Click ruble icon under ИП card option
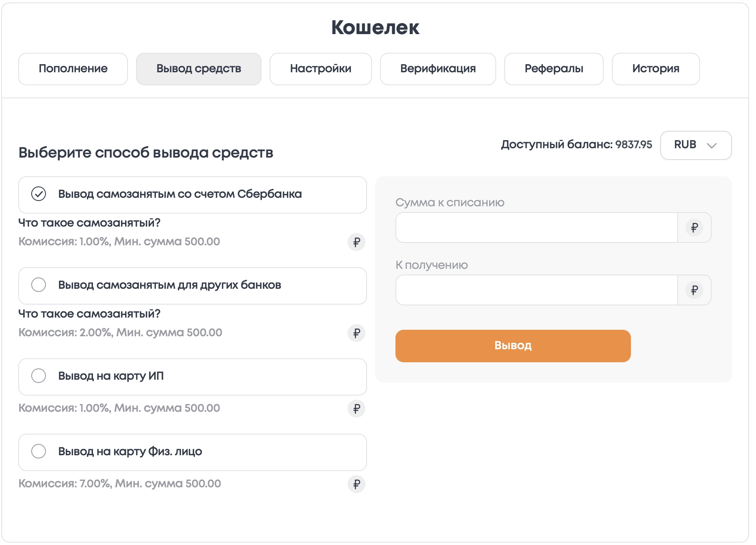 coord(356,409)
